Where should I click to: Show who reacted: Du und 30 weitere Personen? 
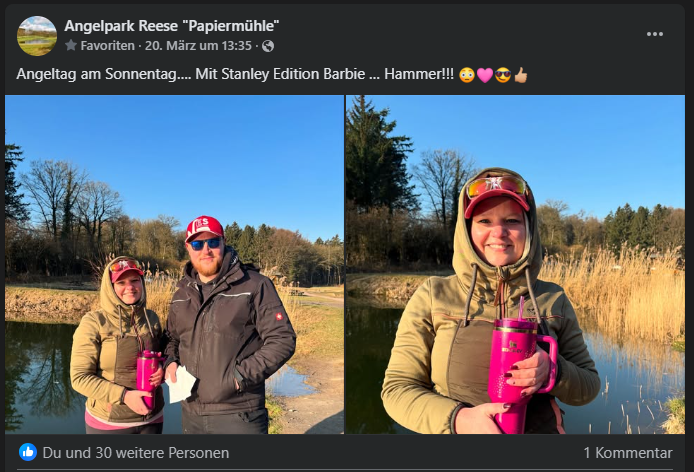point(136,453)
